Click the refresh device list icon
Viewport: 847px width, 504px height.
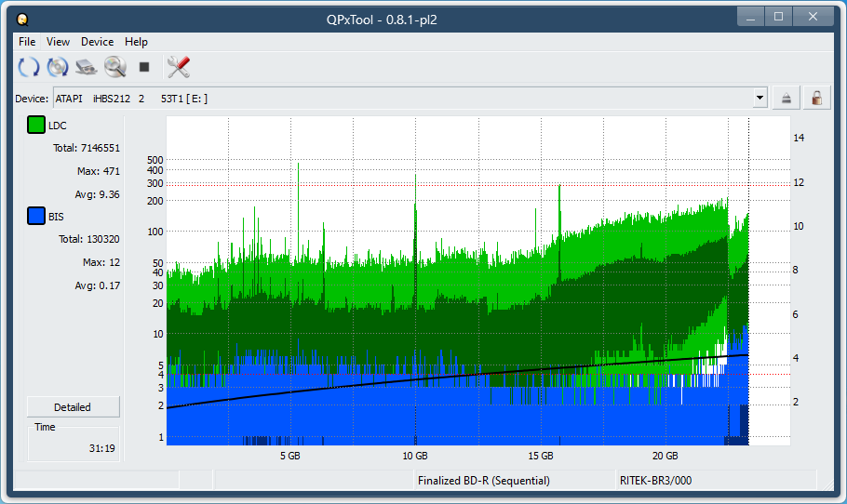(x=29, y=68)
